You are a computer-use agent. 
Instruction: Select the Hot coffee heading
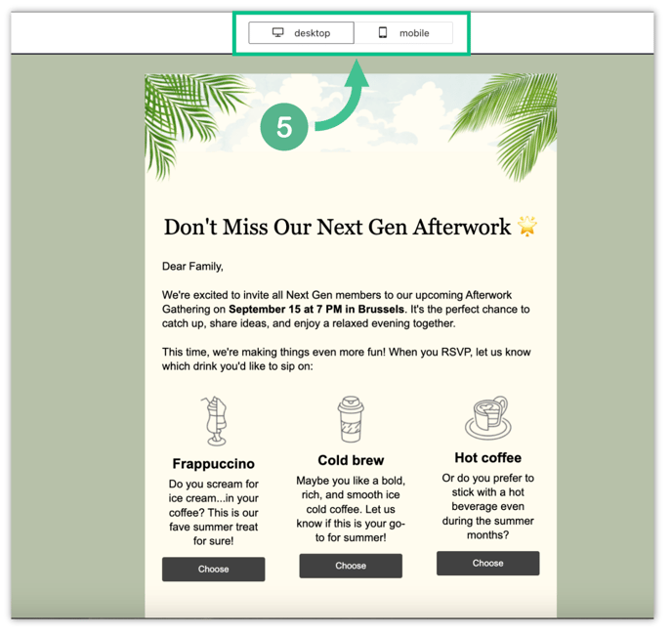488,457
